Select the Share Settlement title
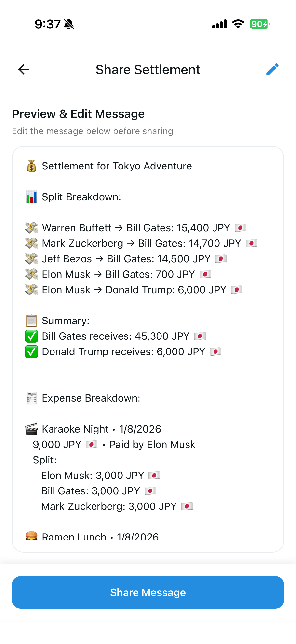296x644 pixels. (148, 69)
